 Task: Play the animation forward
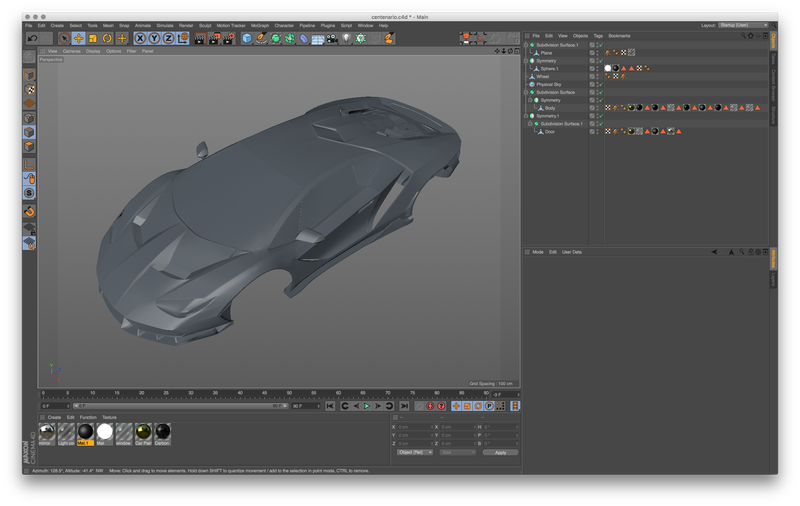coord(367,406)
